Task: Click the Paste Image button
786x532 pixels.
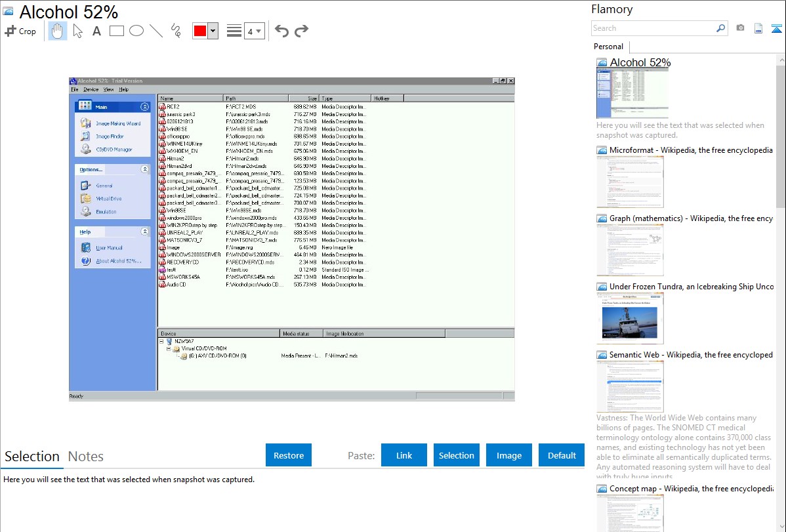Action: click(x=509, y=455)
